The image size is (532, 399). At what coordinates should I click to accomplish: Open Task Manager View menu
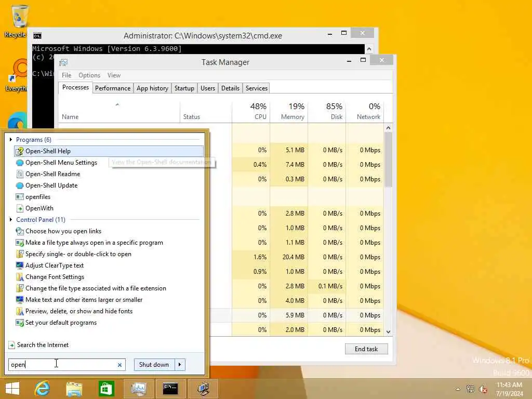coord(114,75)
